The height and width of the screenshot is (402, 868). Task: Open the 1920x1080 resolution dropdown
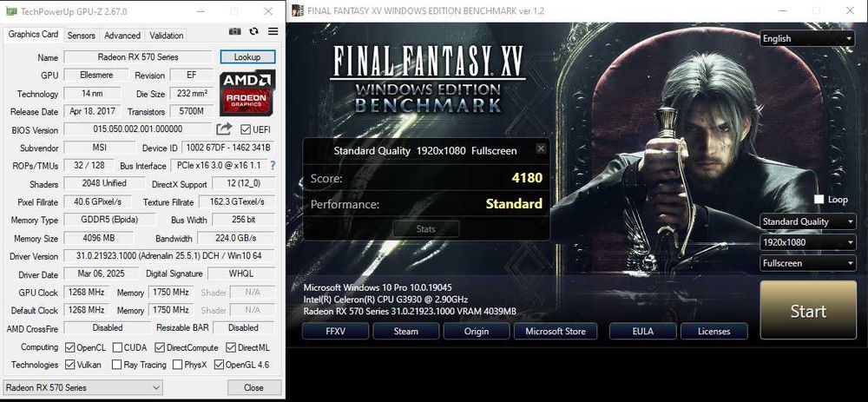807,242
